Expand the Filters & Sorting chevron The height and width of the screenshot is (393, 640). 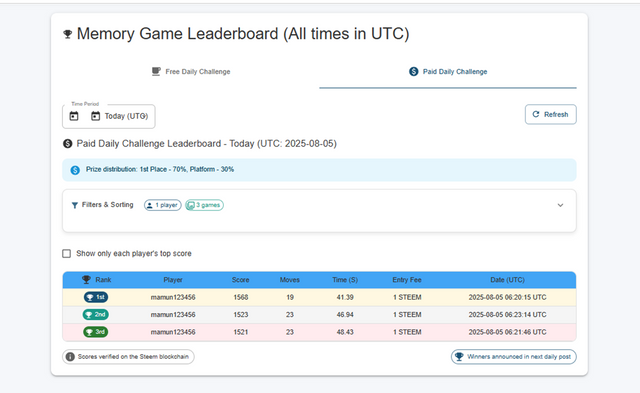(x=560, y=205)
